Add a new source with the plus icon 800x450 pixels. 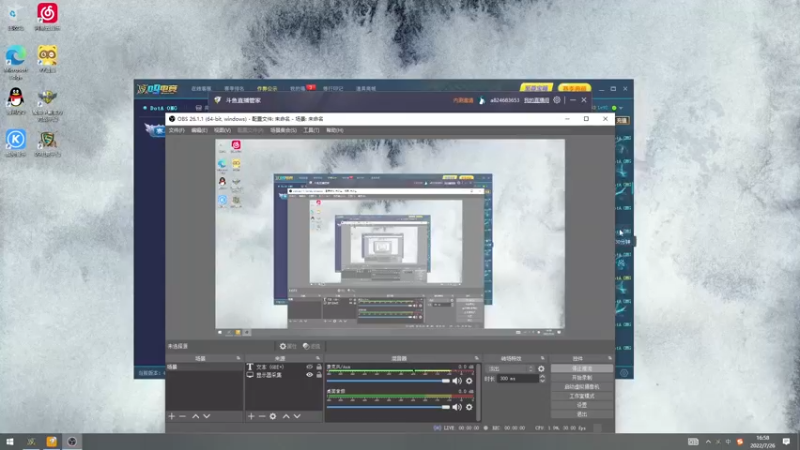point(251,416)
